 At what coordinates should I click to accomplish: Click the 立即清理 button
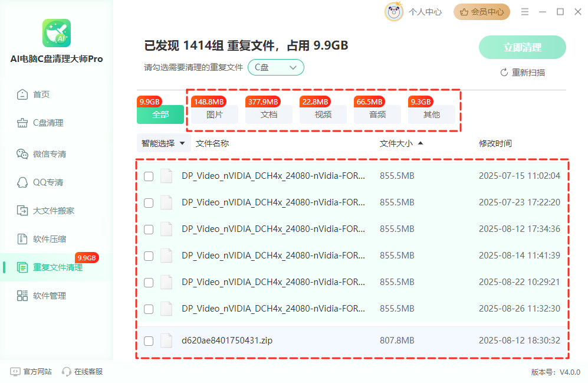pos(523,47)
